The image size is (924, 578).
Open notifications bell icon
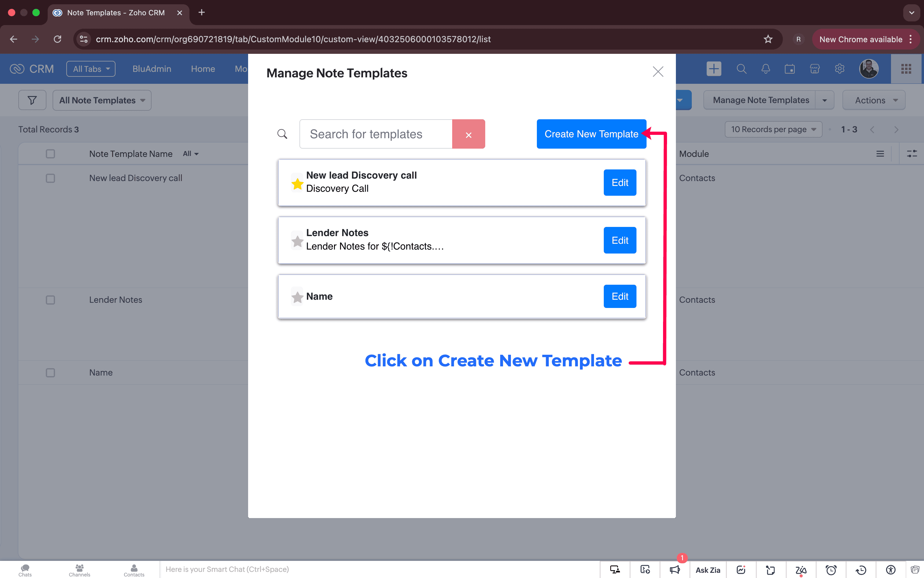click(765, 69)
